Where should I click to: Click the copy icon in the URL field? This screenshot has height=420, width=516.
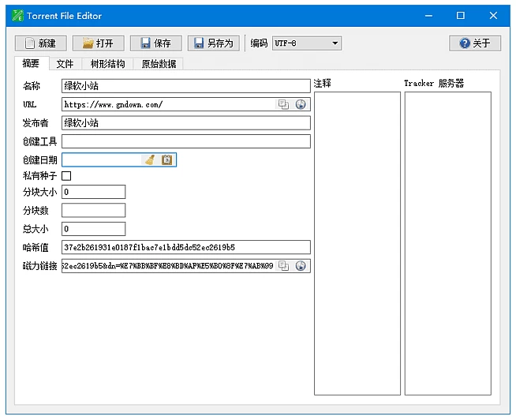(x=284, y=104)
